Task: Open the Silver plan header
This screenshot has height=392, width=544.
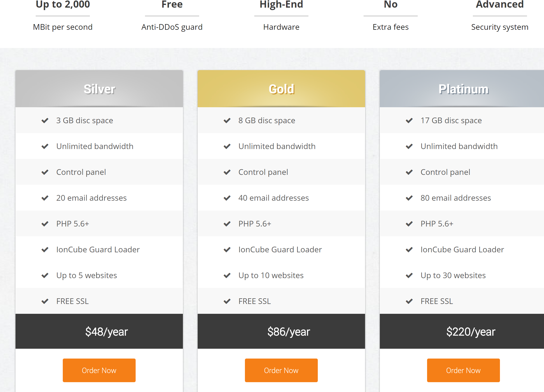Action: click(x=99, y=89)
